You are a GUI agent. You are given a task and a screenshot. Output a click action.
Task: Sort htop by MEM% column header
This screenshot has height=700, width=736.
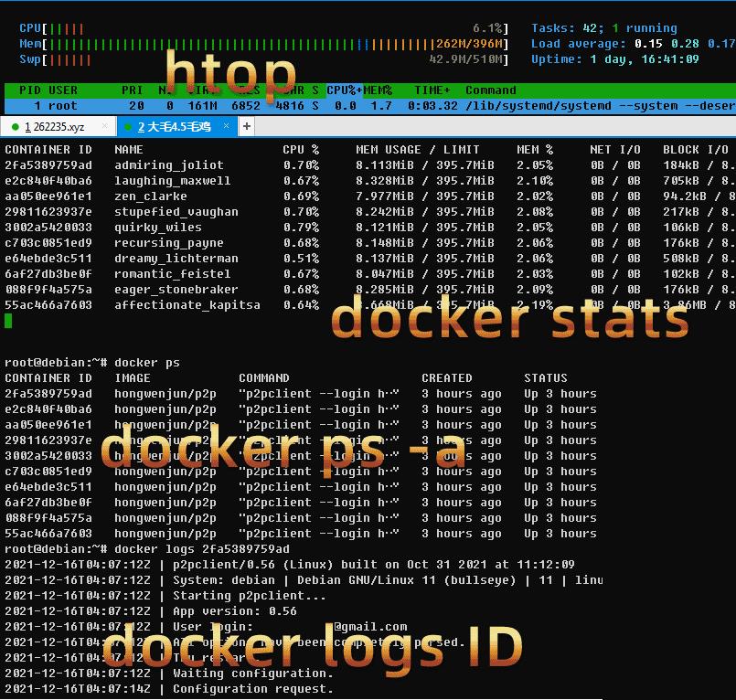378,90
